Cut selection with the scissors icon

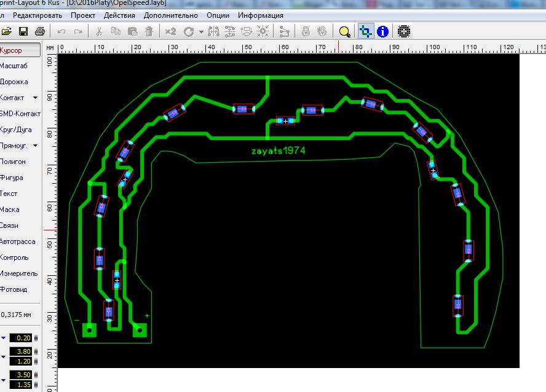click(99, 32)
